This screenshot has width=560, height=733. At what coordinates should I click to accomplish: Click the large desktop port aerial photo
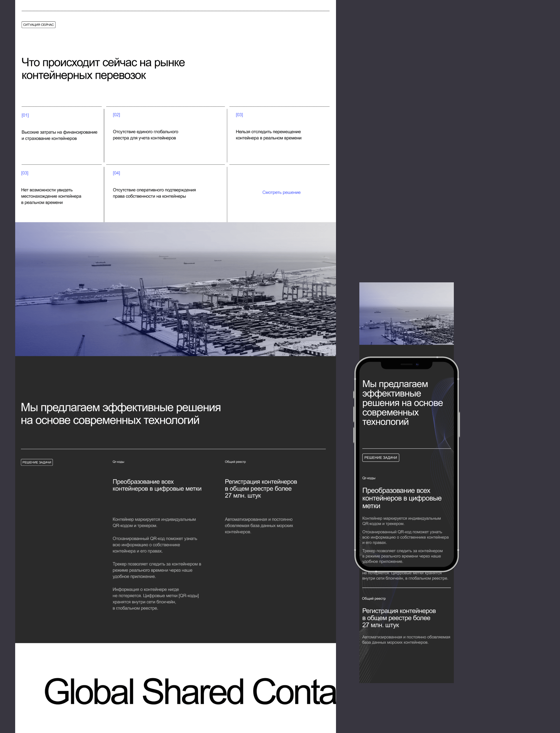[175, 289]
